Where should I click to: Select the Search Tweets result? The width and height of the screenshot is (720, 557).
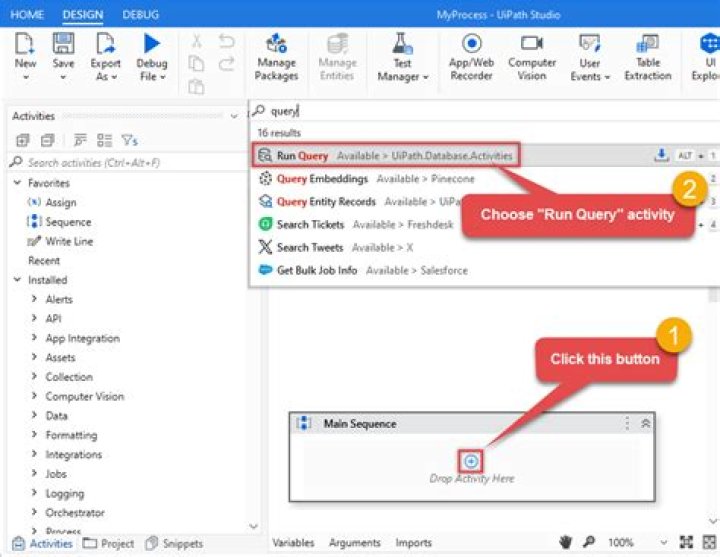(336, 247)
